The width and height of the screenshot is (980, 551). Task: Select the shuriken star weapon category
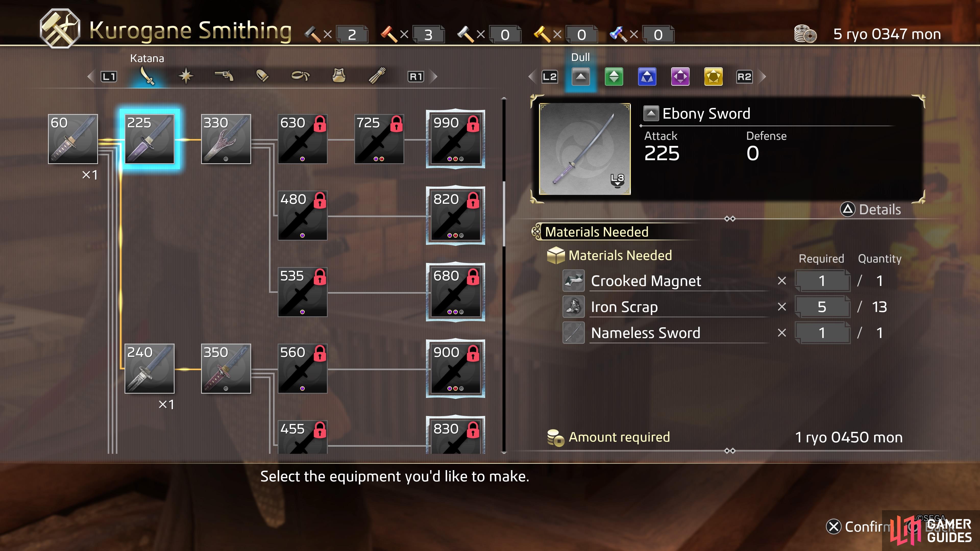186,76
